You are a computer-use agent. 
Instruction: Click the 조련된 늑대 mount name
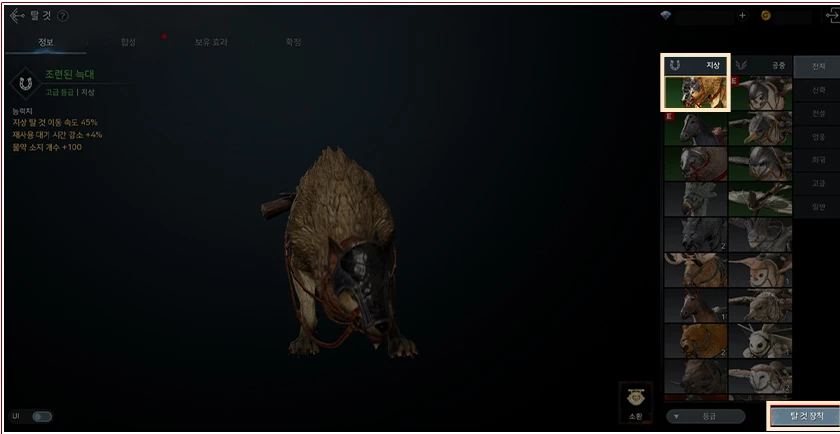pos(69,74)
